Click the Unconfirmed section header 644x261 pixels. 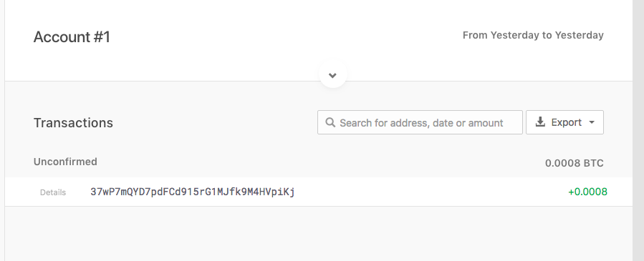pos(65,162)
